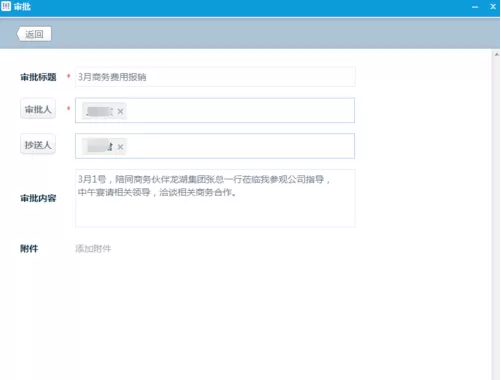Minimize the 审批 window

click(475, 7)
